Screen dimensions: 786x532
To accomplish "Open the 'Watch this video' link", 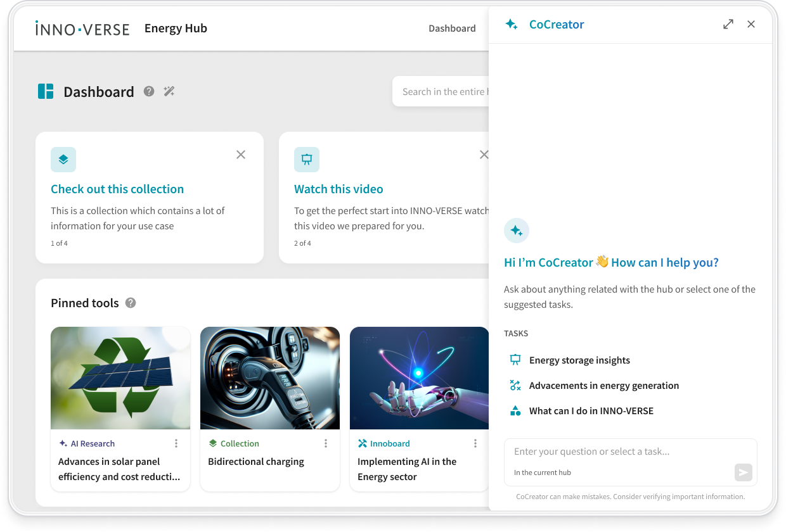I will click(338, 189).
